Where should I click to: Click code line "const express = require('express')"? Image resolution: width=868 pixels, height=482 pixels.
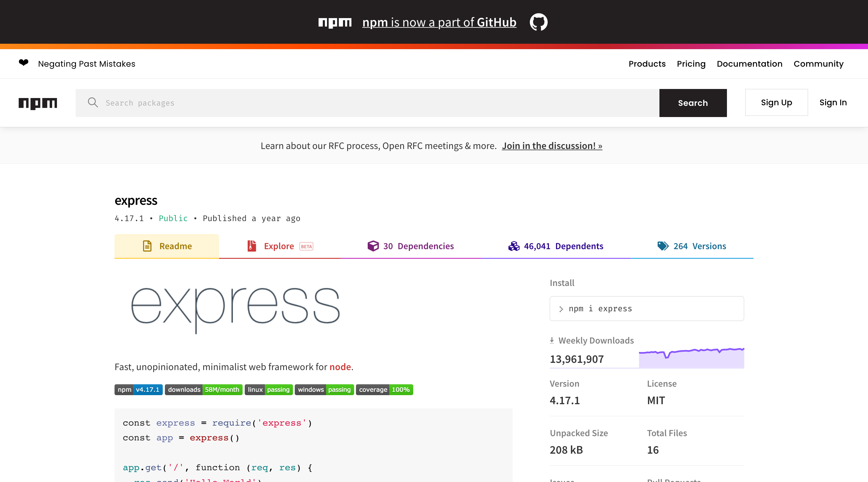(x=217, y=423)
